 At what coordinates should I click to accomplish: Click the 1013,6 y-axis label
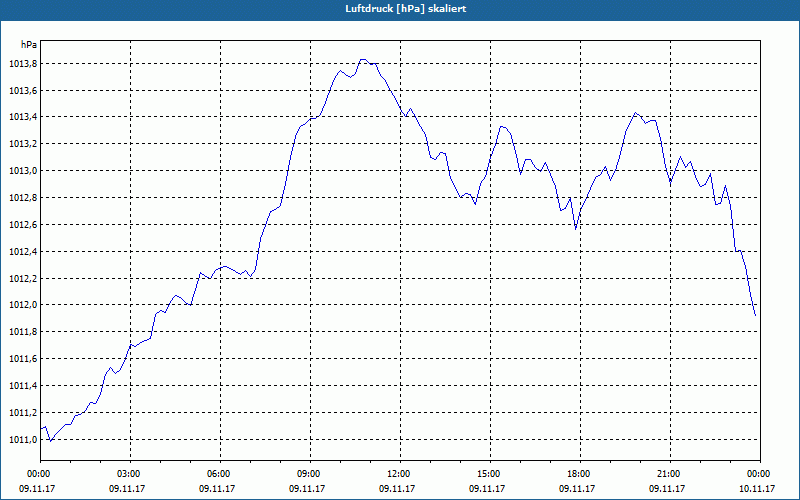(x=23, y=91)
